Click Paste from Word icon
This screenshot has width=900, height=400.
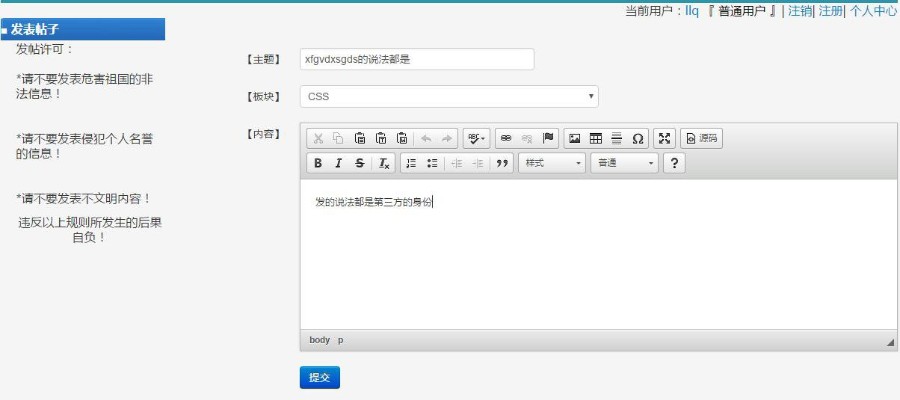[402, 138]
